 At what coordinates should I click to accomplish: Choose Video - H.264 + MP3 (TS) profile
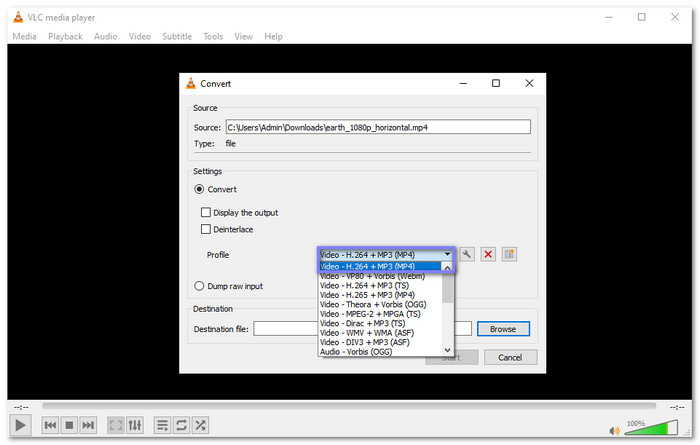(x=380, y=286)
